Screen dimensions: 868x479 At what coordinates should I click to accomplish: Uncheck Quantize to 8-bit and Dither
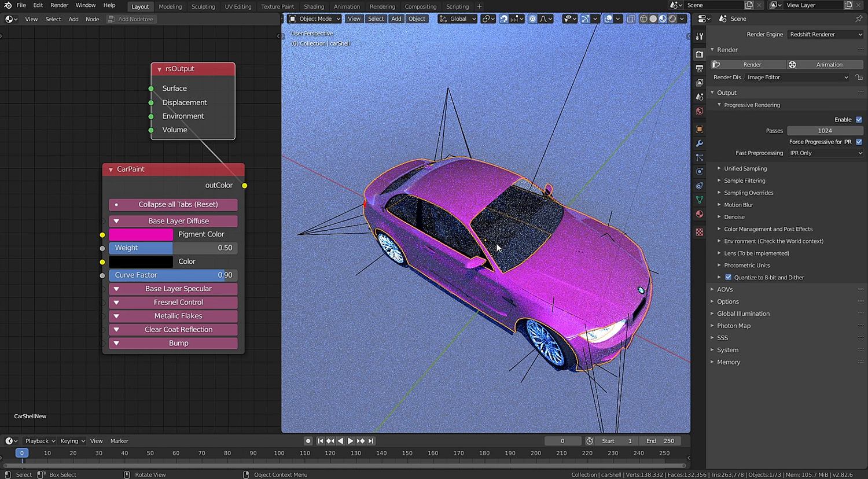point(728,277)
